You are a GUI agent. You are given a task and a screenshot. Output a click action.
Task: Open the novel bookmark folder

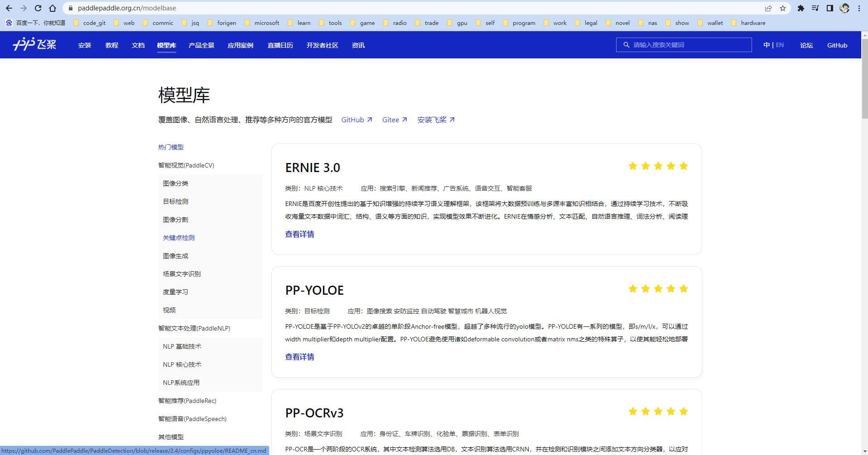pyautogui.click(x=617, y=23)
